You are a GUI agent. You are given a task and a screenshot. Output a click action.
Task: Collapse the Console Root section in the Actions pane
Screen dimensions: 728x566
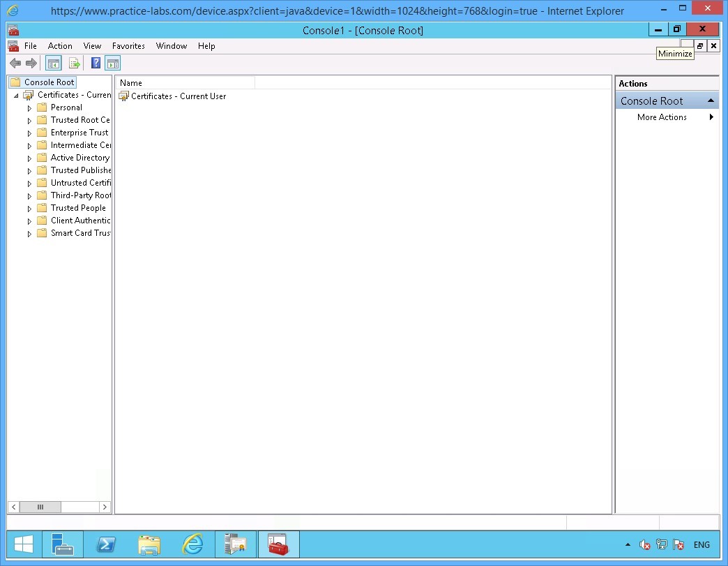click(711, 100)
